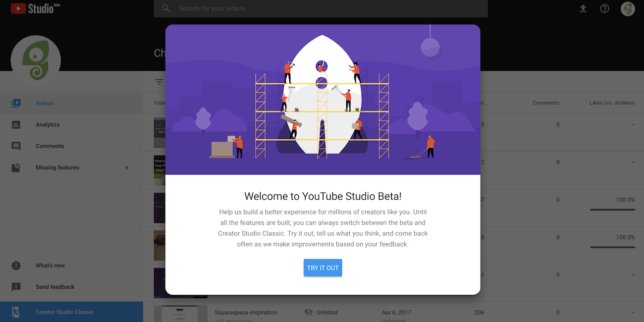Viewport: 644px width, 322px height.
Task: Click the Unlisted visibility label
Action: click(x=327, y=313)
